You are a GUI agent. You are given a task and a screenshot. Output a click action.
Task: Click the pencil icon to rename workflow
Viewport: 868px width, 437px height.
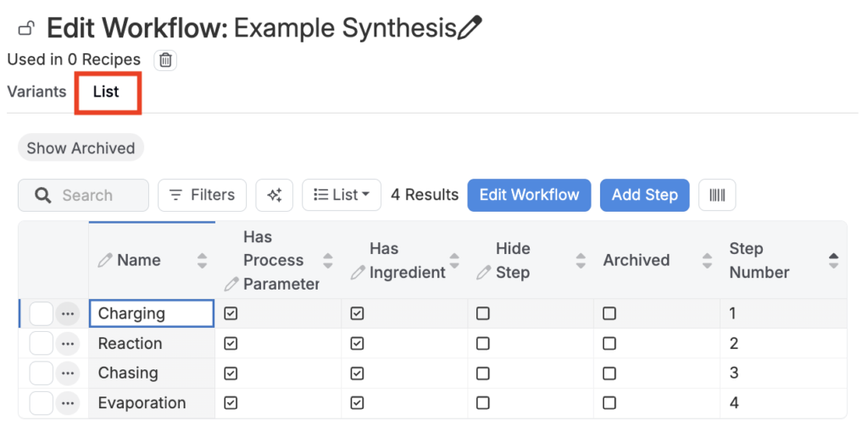coord(469,28)
